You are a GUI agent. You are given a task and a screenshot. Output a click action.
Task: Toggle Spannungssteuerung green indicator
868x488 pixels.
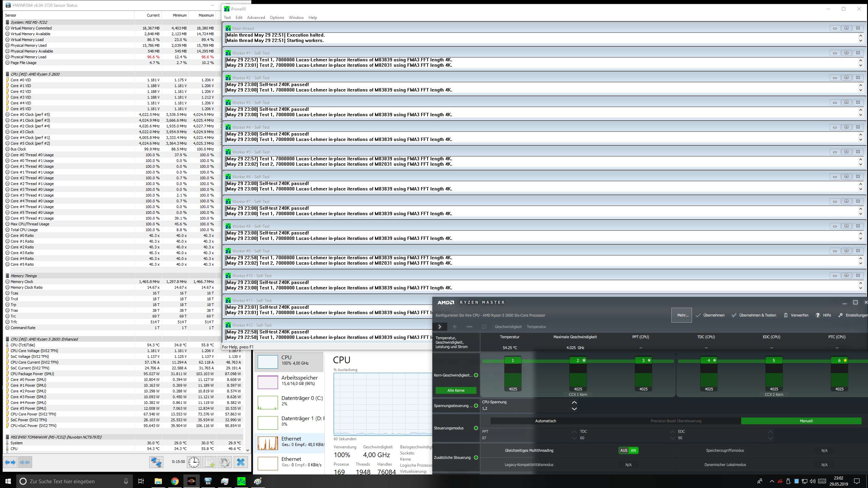[476, 406]
